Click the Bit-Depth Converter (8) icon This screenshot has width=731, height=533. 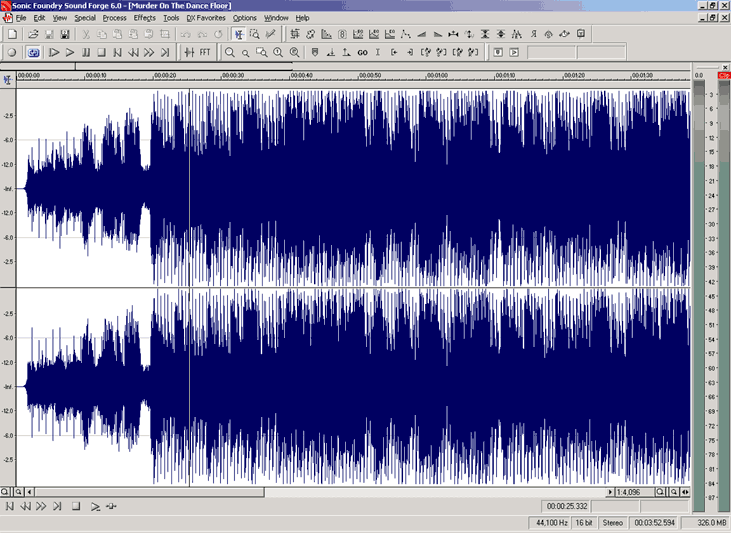tap(342, 34)
